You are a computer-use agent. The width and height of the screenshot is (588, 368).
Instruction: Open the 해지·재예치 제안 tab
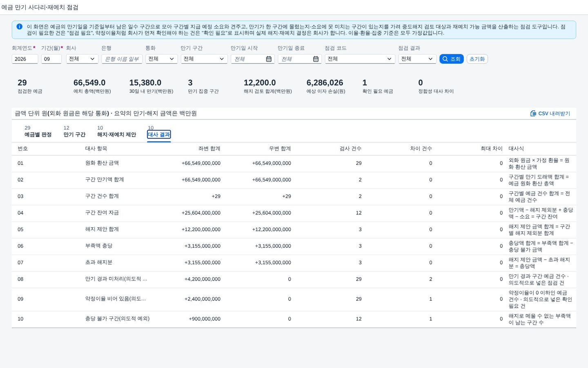pyautogui.click(x=116, y=135)
